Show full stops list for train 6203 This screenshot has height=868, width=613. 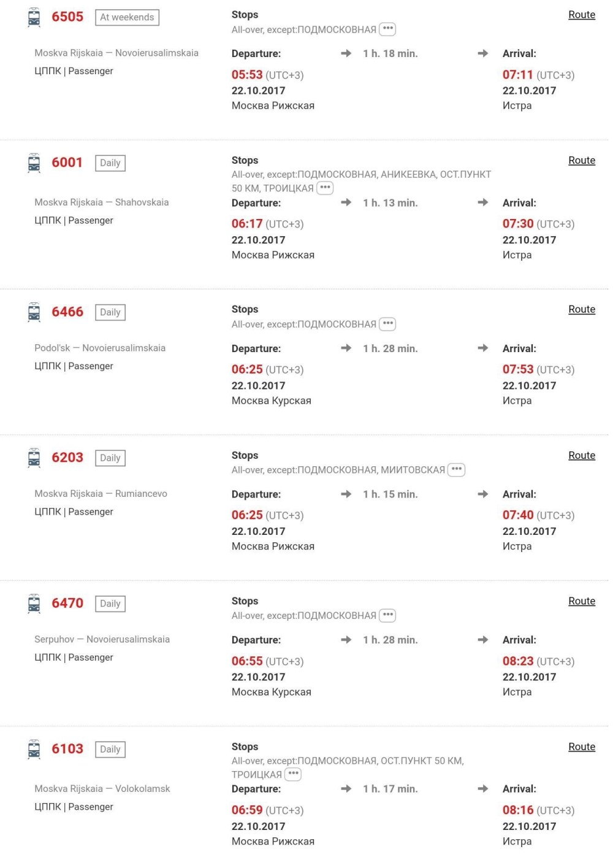456,470
